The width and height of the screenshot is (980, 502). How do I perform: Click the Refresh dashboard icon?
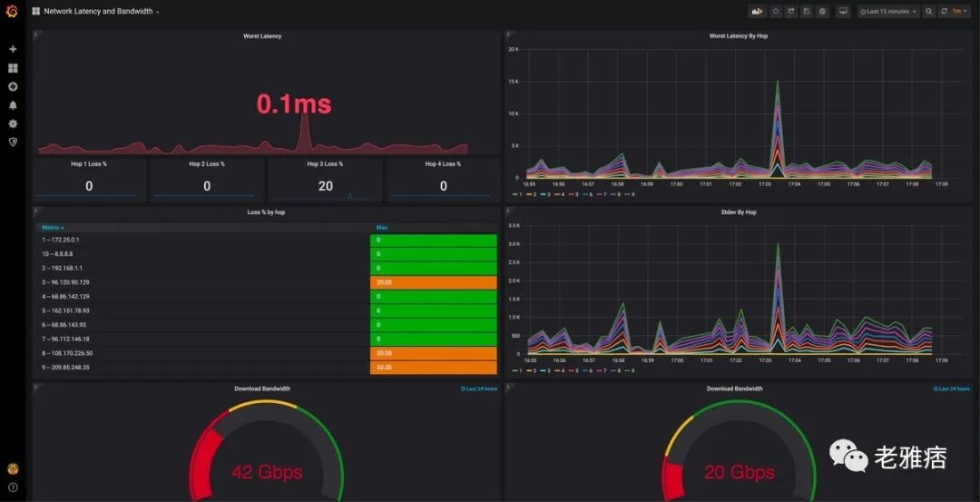[944, 11]
